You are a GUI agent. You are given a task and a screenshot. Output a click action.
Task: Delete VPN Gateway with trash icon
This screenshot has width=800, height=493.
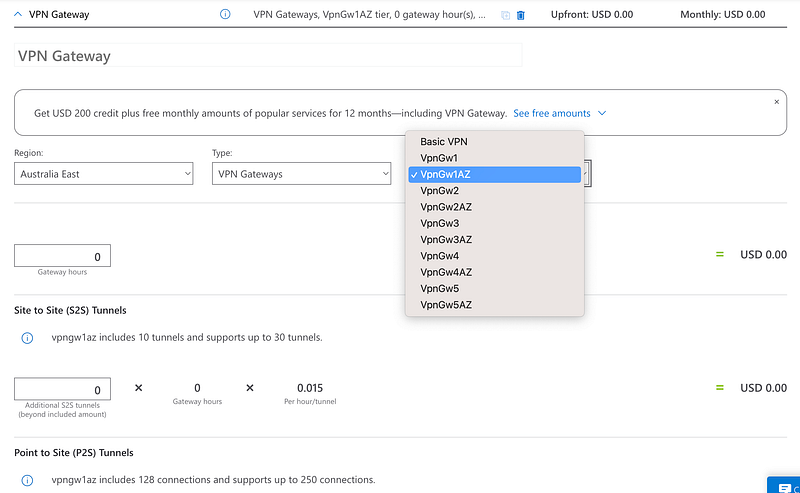point(520,15)
